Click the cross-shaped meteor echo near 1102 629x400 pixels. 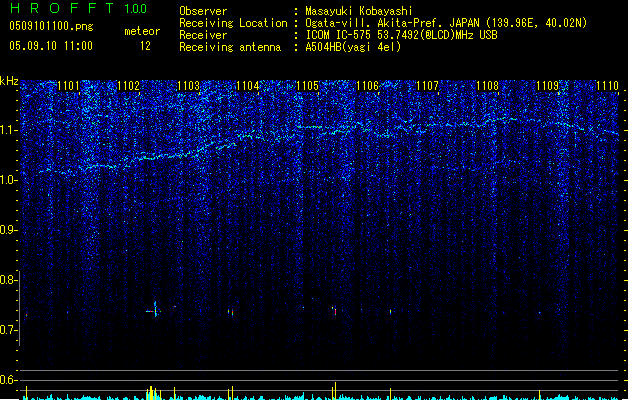(155, 310)
